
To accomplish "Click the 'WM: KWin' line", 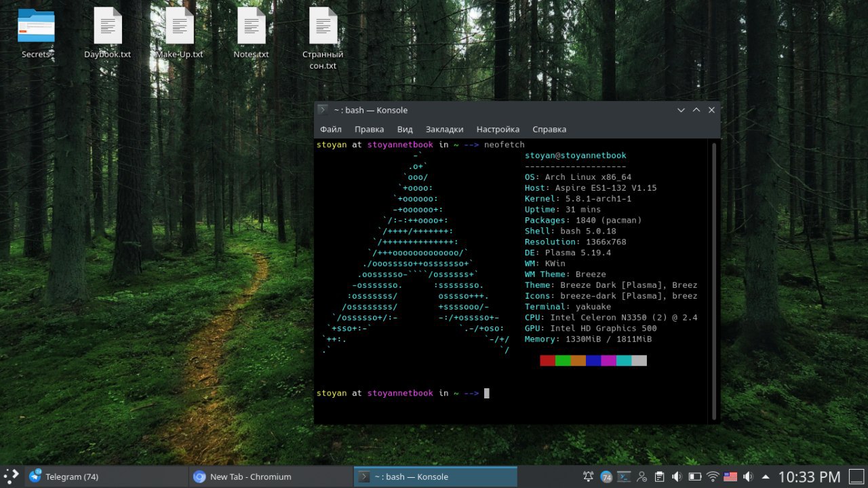I will pyautogui.click(x=545, y=264).
